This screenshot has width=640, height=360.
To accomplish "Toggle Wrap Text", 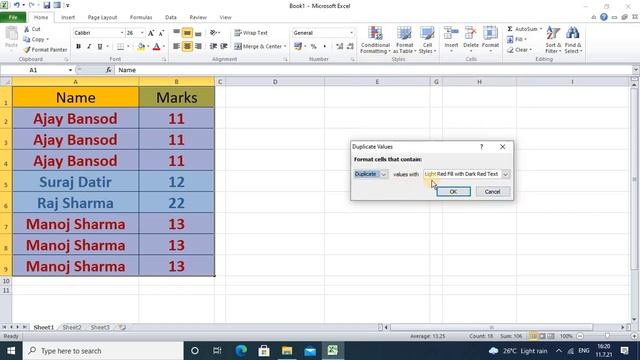I will click(251, 33).
